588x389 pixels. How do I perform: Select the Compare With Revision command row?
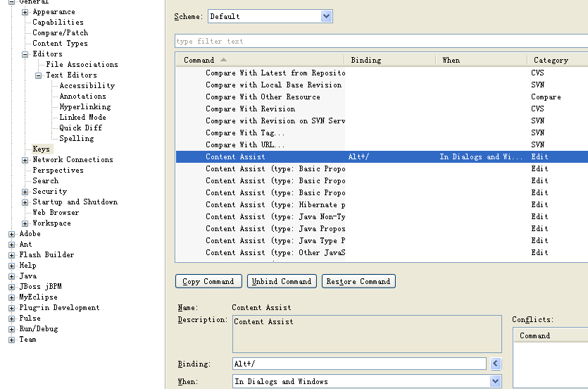[250, 109]
